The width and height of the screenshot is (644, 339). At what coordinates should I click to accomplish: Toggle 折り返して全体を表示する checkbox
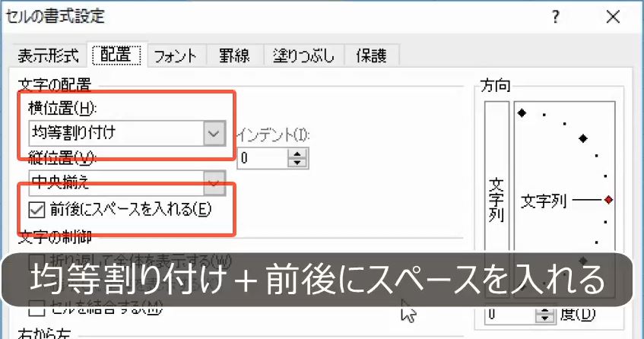pyautogui.click(x=36, y=260)
